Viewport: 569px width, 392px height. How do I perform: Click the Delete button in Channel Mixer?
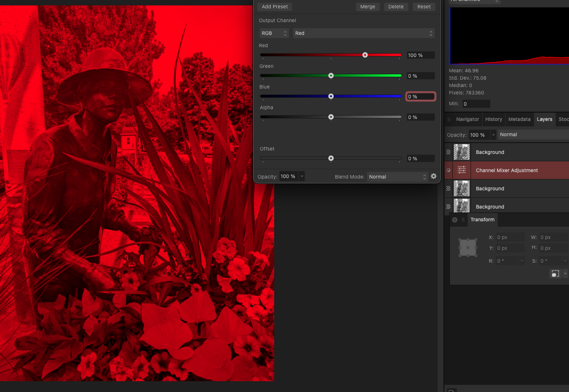(x=396, y=6)
